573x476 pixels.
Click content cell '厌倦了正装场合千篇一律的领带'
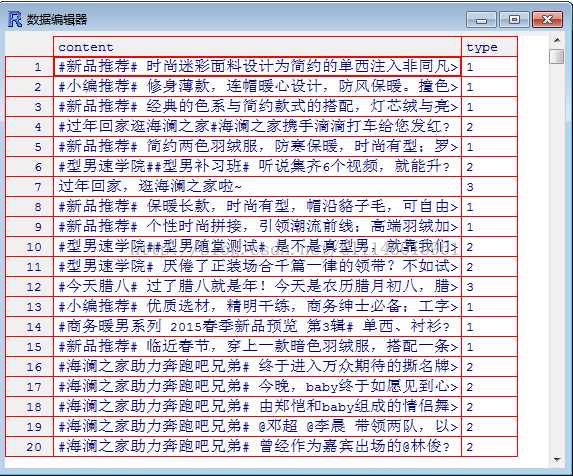point(257,267)
